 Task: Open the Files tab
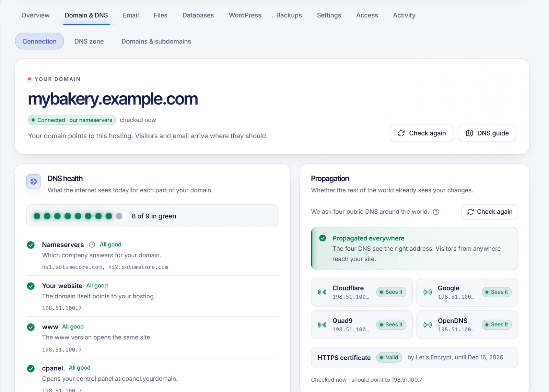coord(161,15)
